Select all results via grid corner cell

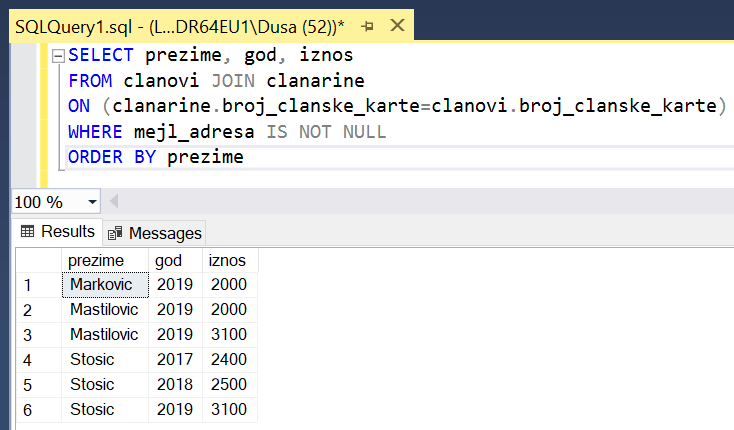pos(36,260)
